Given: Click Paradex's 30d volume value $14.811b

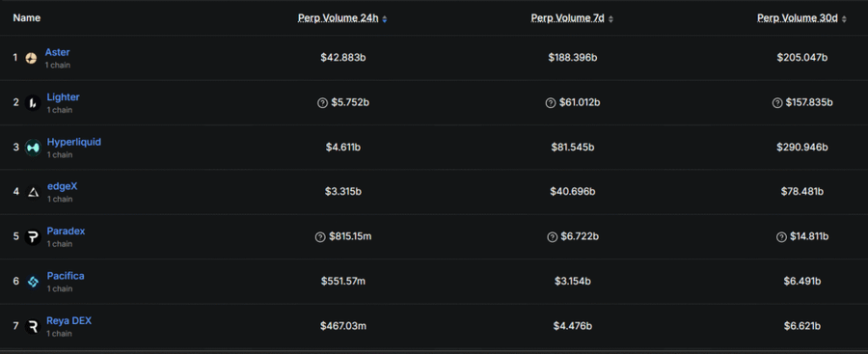Looking at the screenshot, I should [x=809, y=236].
